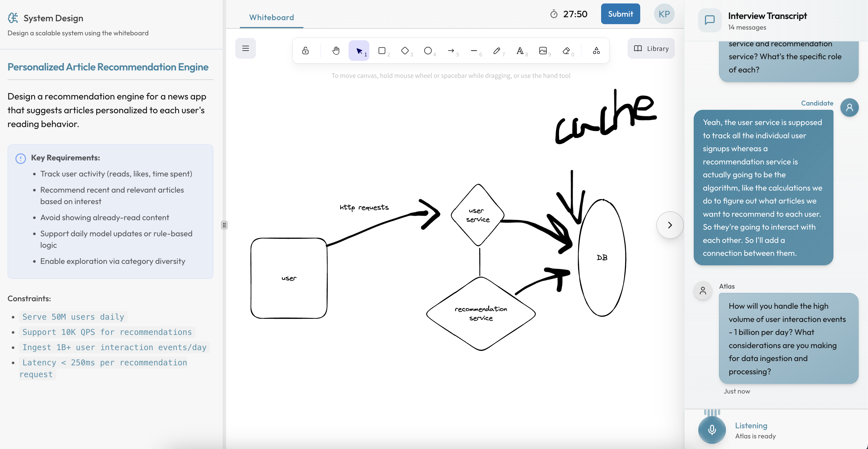Toggle the microphone listening button
The height and width of the screenshot is (449, 868).
click(x=712, y=429)
